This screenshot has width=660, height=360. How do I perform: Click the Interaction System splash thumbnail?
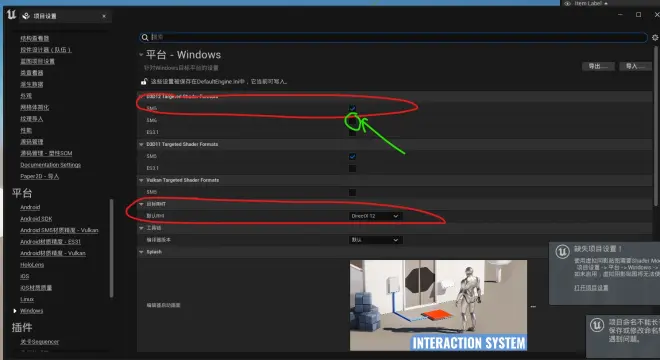pyautogui.click(x=438, y=305)
